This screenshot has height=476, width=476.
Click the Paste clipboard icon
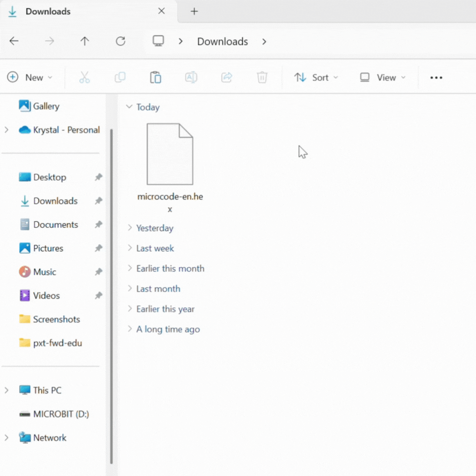pyautogui.click(x=156, y=78)
